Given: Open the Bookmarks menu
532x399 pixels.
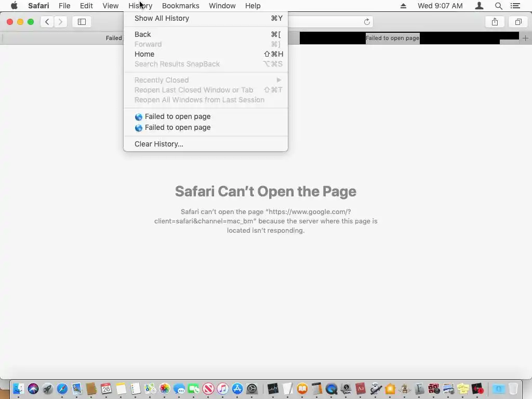Looking at the screenshot, I should [180, 6].
